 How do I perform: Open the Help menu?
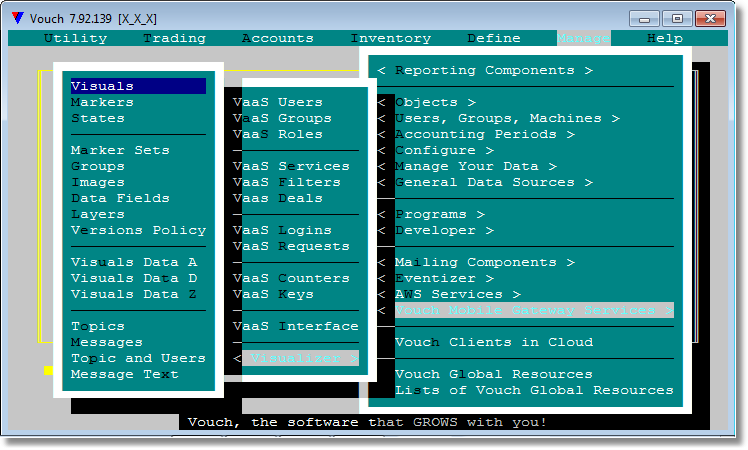(x=665, y=38)
